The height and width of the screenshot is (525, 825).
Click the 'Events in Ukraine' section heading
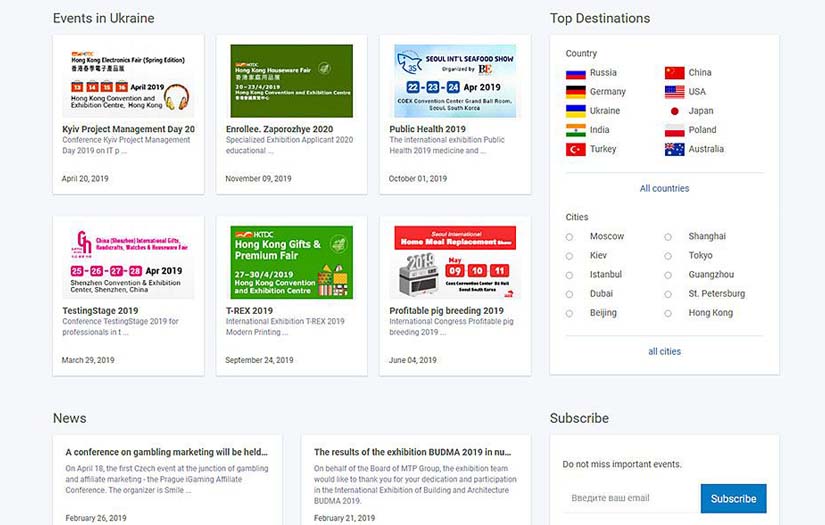pyautogui.click(x=104, y=18)
